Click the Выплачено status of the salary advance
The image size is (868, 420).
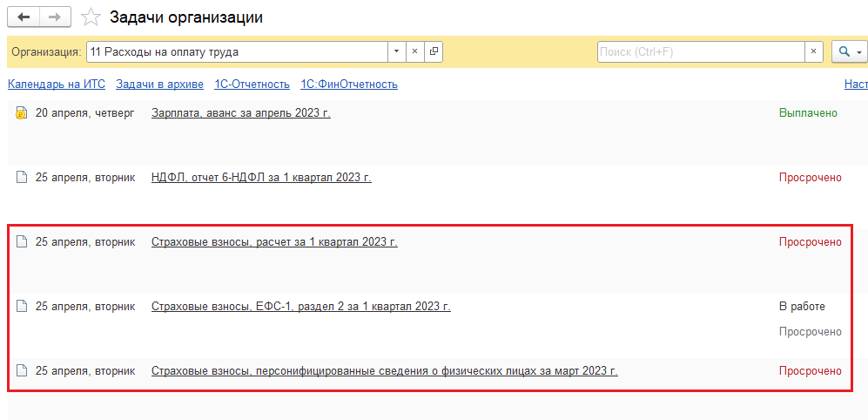coord(808,113)
